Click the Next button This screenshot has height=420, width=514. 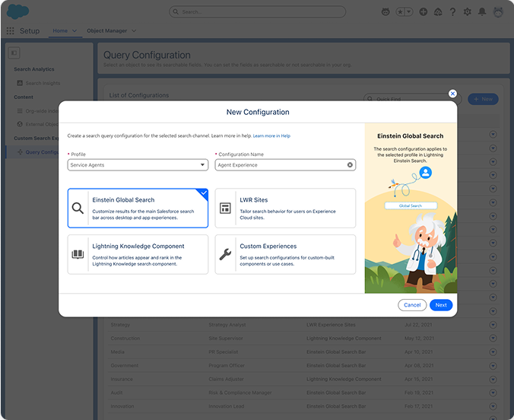pos(441,305)
